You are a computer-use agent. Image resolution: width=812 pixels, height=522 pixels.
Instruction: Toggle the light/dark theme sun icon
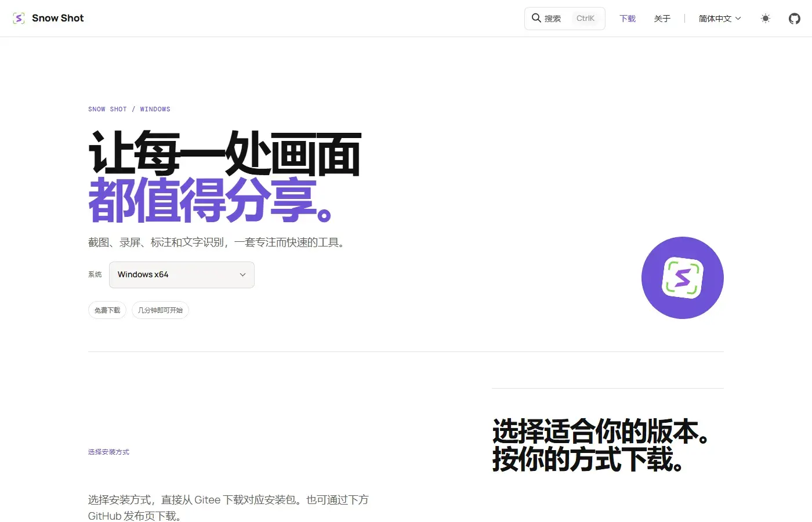point(766,19)
